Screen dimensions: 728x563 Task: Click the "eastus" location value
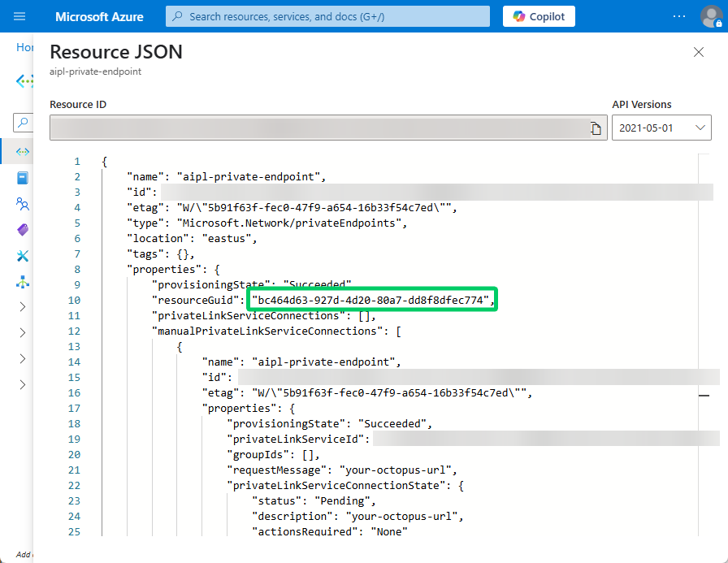tap(227, 239)
